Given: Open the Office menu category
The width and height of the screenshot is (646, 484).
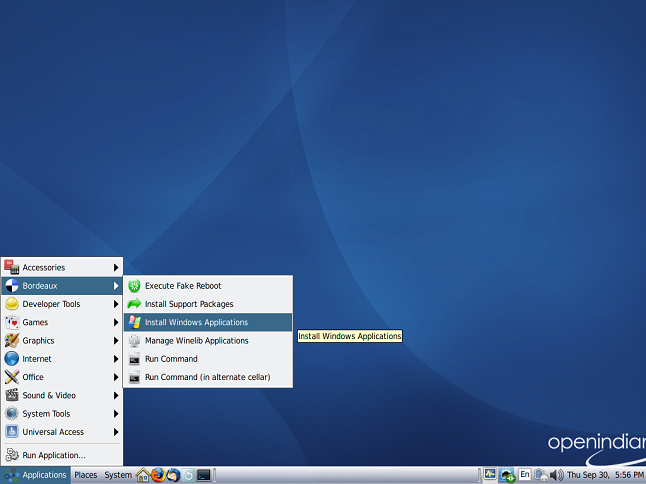Looking at the screenshot, I should click(62, 377).
